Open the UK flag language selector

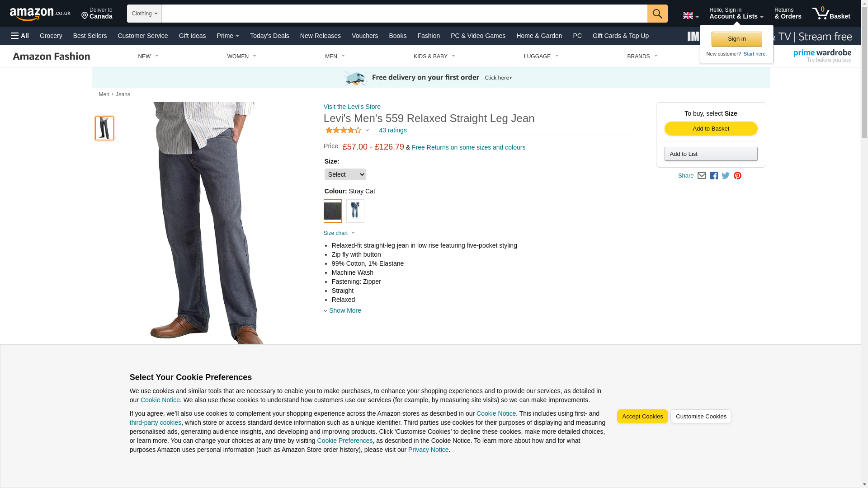(x=690, y=16)
